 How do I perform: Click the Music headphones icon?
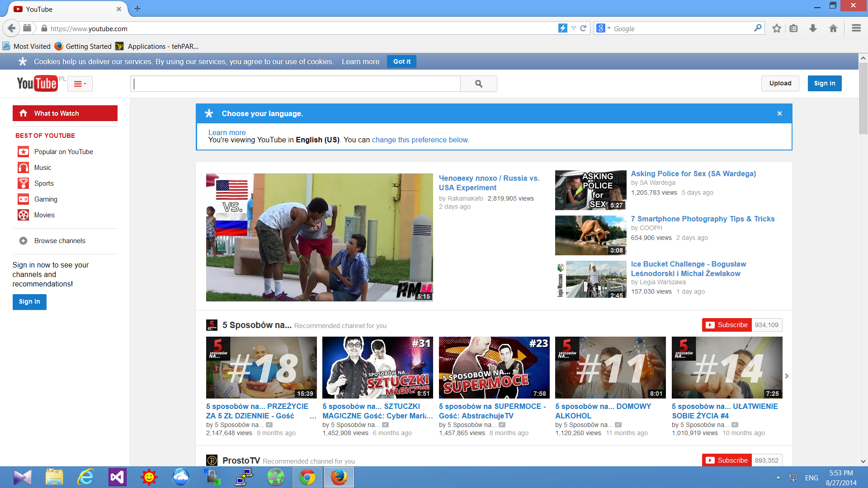[24, 168]
